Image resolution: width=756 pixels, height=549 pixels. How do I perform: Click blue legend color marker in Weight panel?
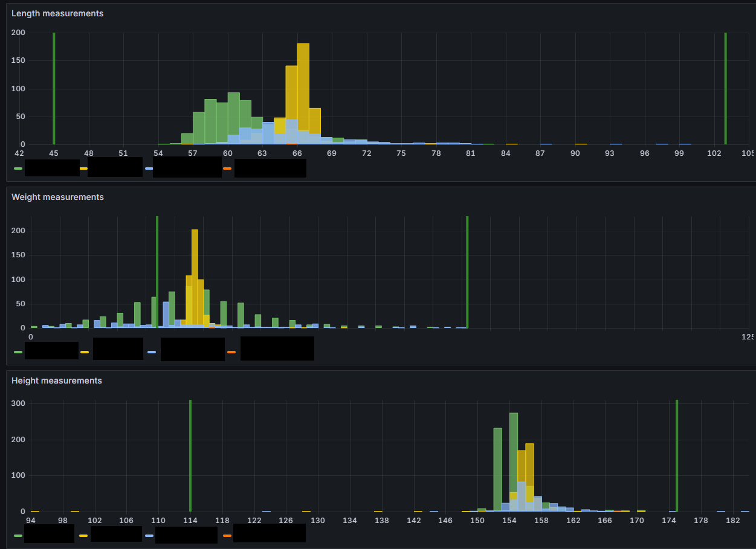click(x=152, y=352)
